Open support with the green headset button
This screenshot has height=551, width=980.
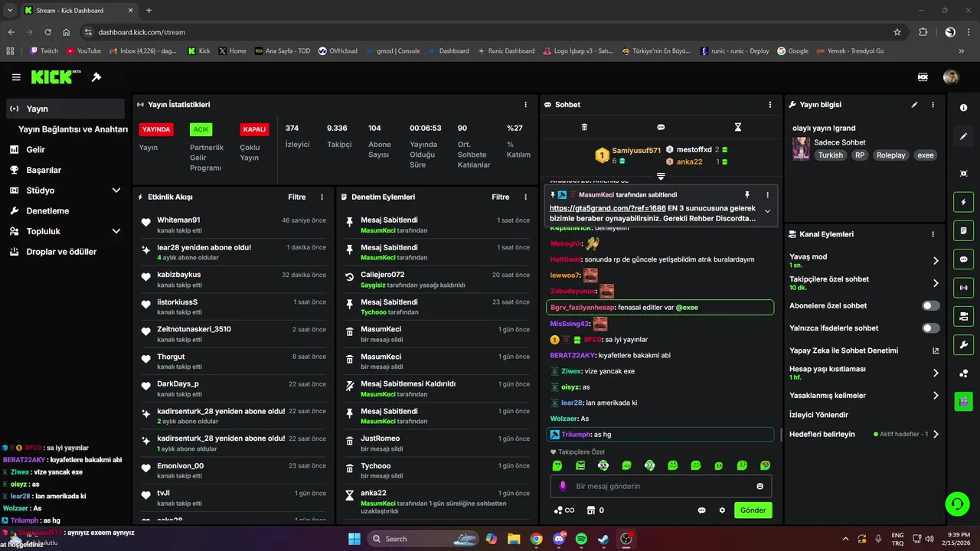(x=957, y=504)
